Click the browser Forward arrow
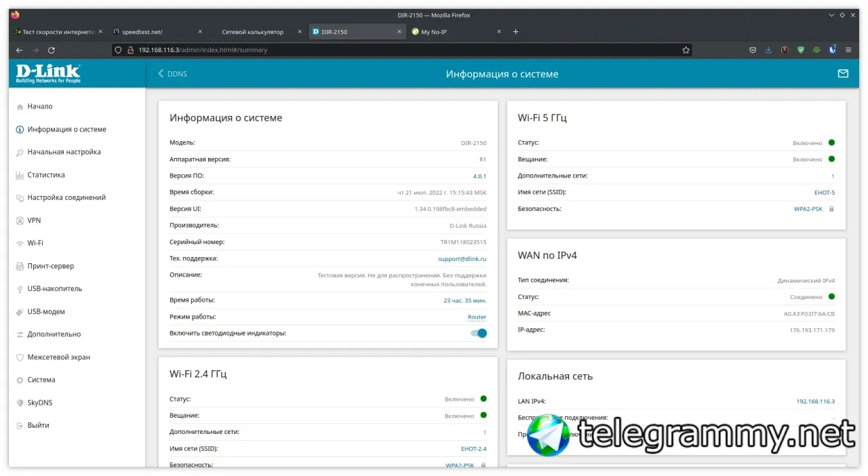Viewport: 868px width, 476px height. (35, 50)
